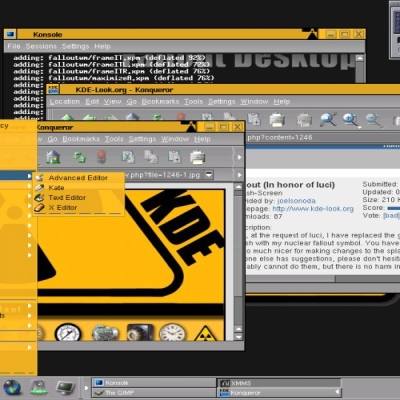The height and width of the screenshot is (400, 400).
Task: Click the green Reload arrows in front Konqueror
Action: (x=80, y=157)
